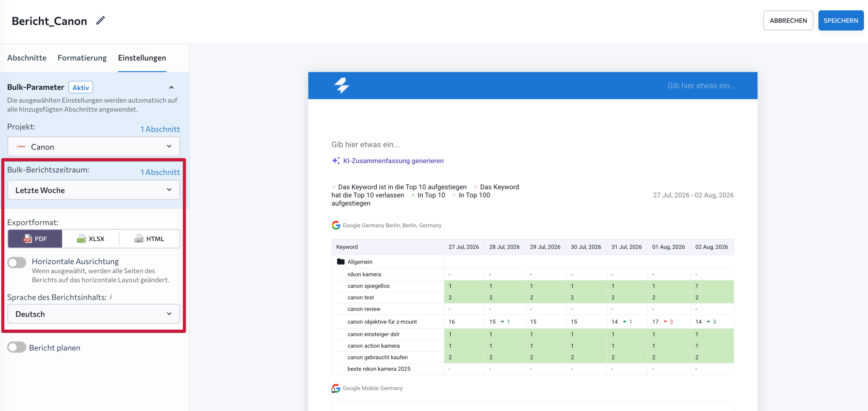The width and height of the screenshot is (868, 411).
Task: Open the Deutsch language dropdown
Action: click(94, 314)
